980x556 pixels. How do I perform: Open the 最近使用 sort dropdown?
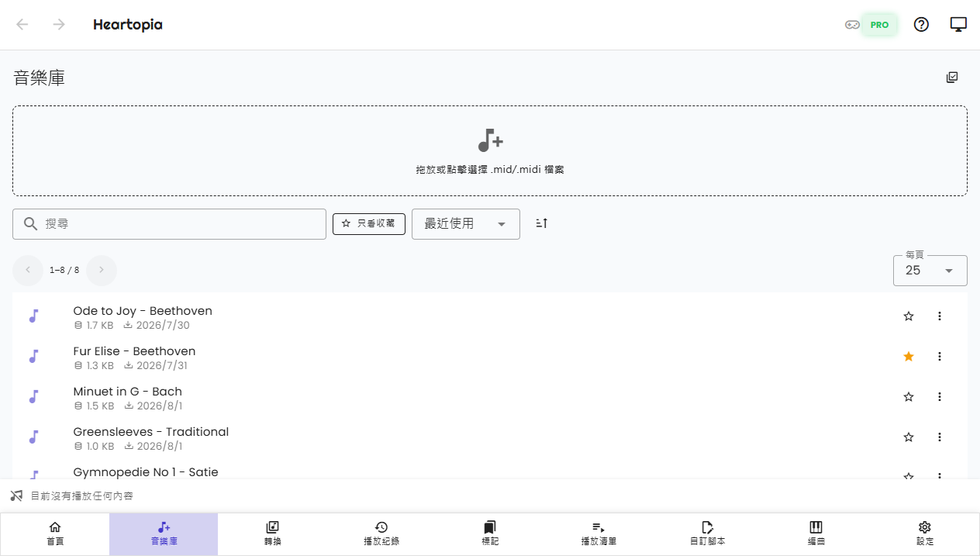466,223
